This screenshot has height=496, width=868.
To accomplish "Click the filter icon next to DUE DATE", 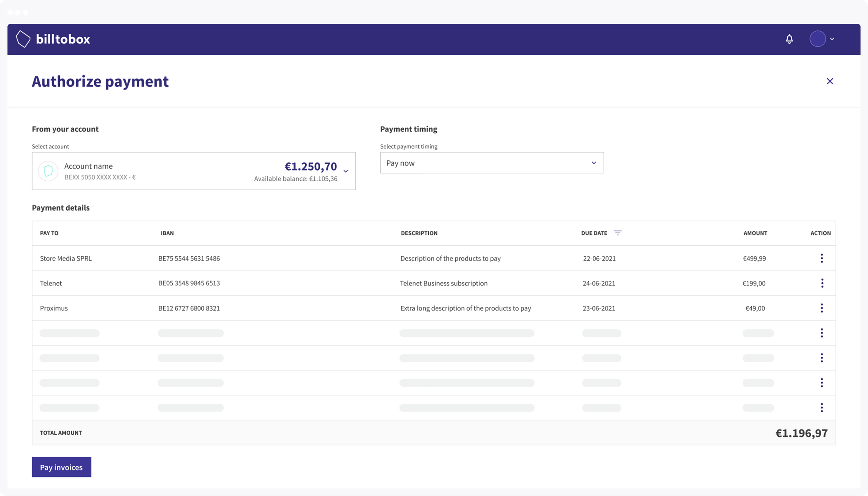I will click(618, 232).
